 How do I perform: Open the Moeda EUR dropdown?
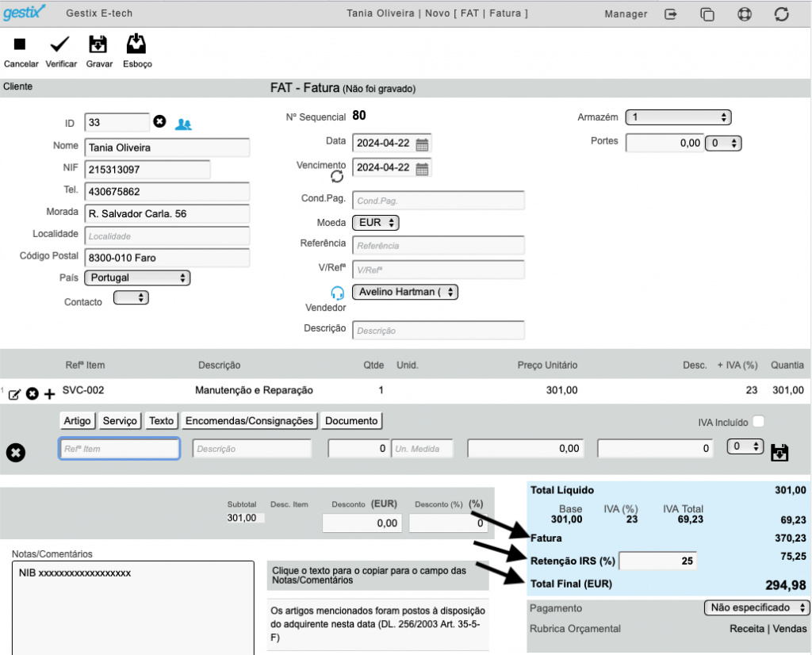pos(376,223)
